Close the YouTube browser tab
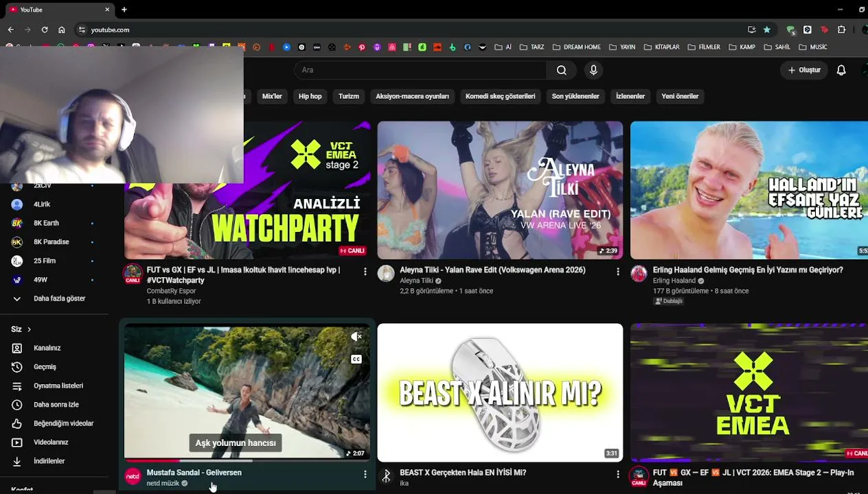The width and height of the screenshot is (868, 494). [107, 10]
